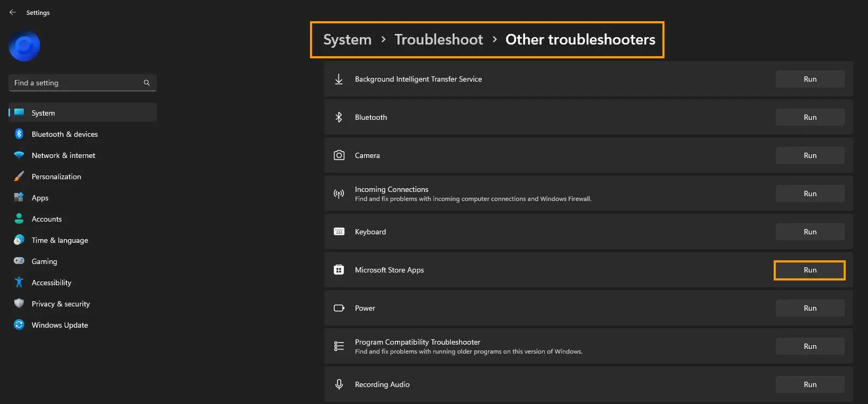Image resolution: width=868 pixels, height=404 pixels.
Task: Go to Network & internet settings
Action: (83, 155)
